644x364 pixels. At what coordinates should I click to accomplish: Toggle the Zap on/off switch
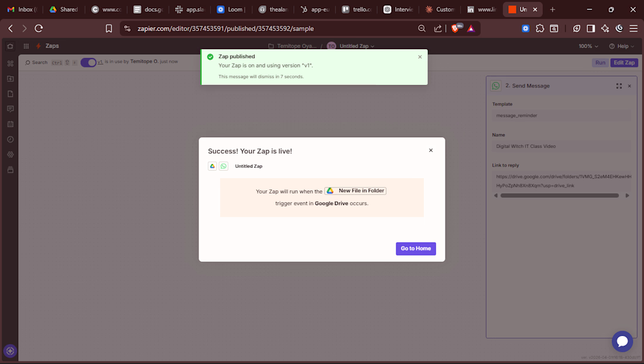(x=88, y=62)
